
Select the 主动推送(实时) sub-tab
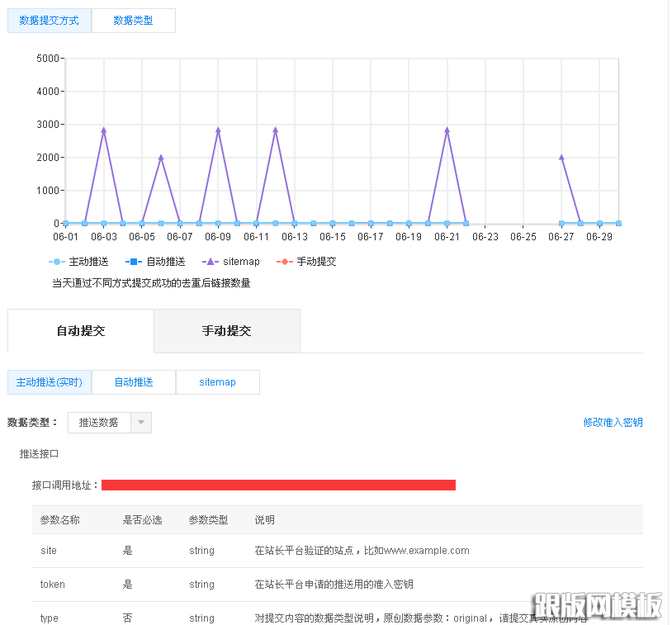(x=50, y=382)
